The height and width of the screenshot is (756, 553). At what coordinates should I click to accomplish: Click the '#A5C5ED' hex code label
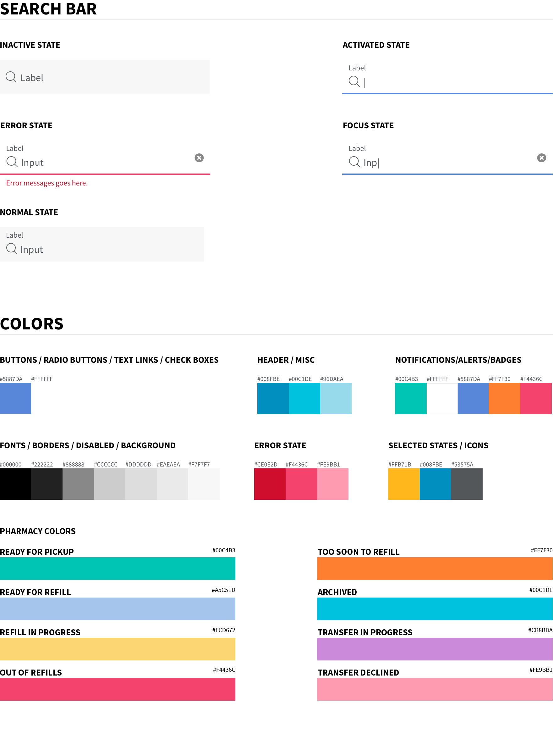223,590
